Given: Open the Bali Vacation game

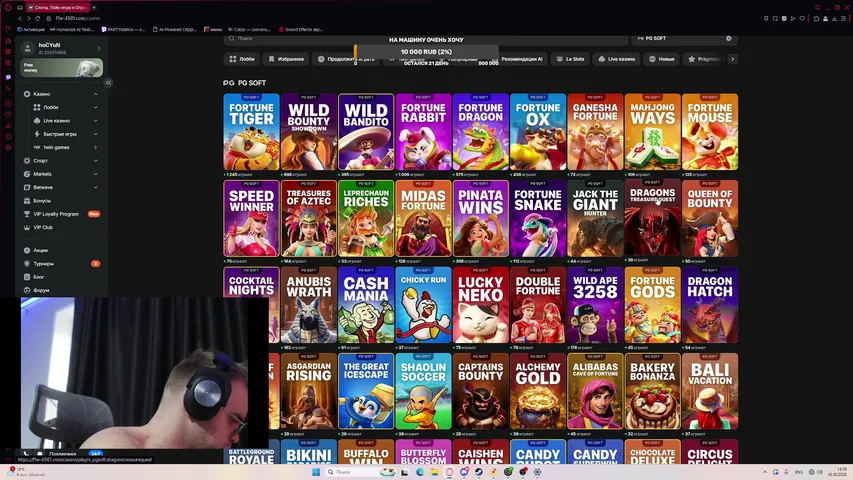Looking at the screenshot, I should (710, 391).
